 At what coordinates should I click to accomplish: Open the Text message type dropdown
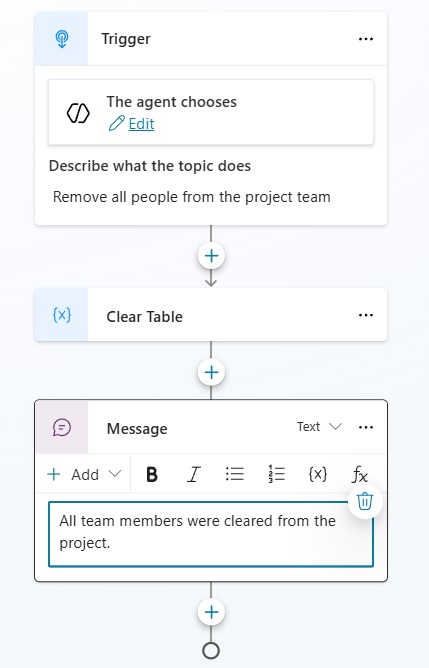[x=320, y=426]
